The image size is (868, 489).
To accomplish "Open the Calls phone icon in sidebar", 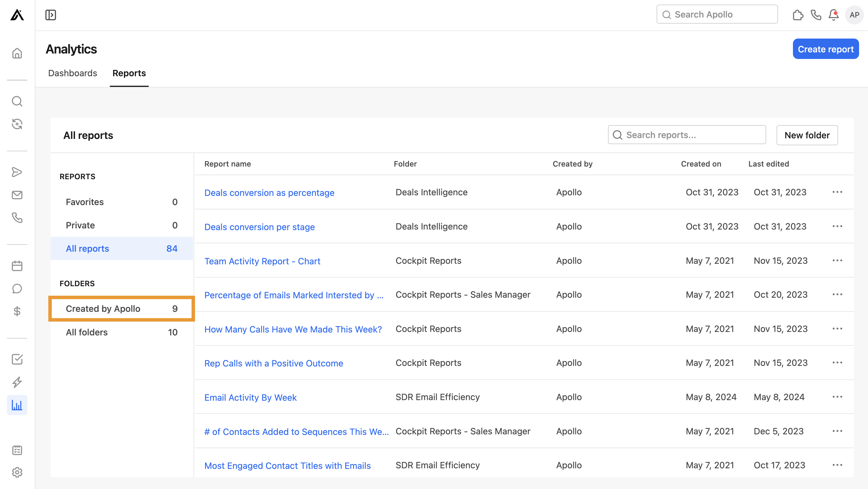I will tap(17, 218).
